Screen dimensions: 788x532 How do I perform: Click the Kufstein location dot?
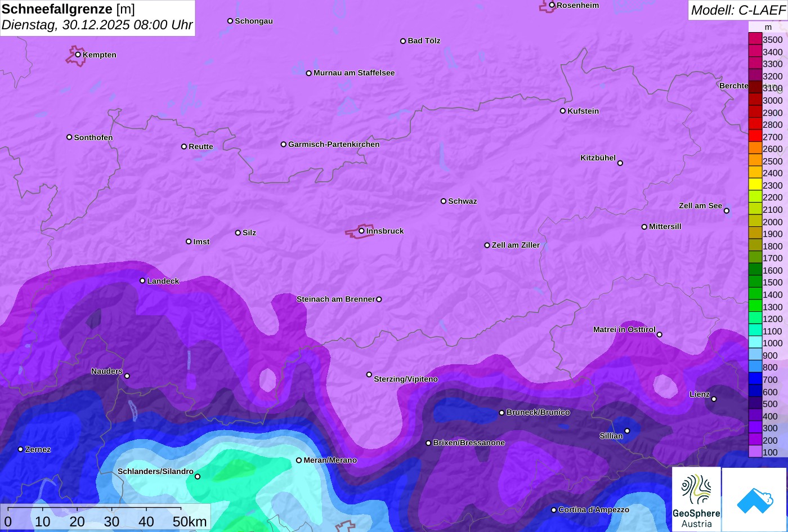click(x=562, y=111)
